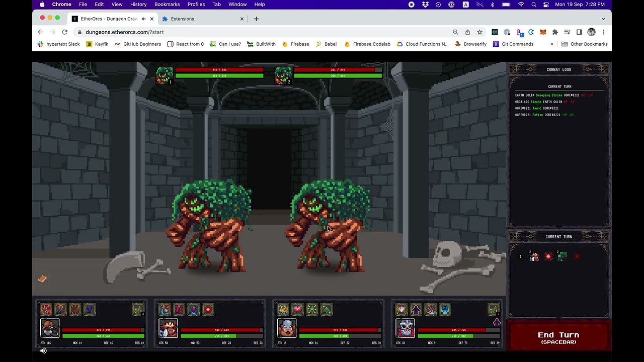Open the Can I use? bookmark

[225, 44]
